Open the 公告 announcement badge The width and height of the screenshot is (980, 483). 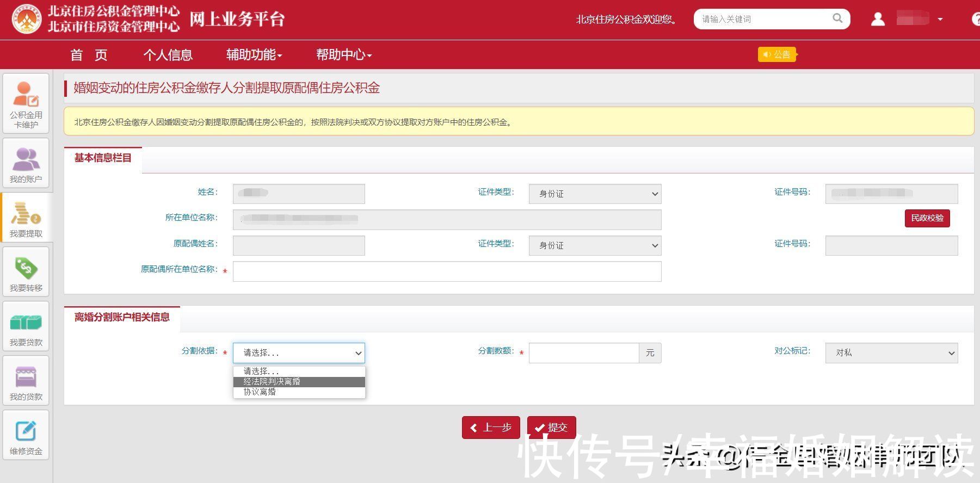(x=777, y=54)
